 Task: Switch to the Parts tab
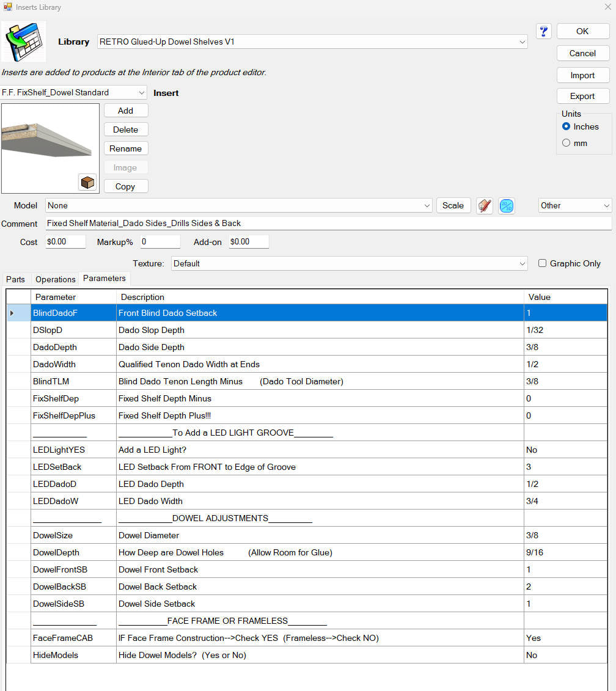15,279
